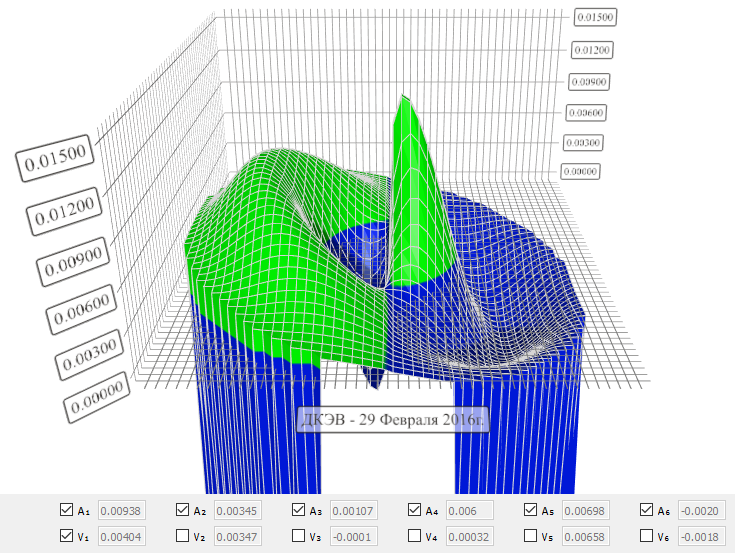Uncheck the A₁ checkbox
The width and height of the screenshot is (735, 553).
[67, 510]
